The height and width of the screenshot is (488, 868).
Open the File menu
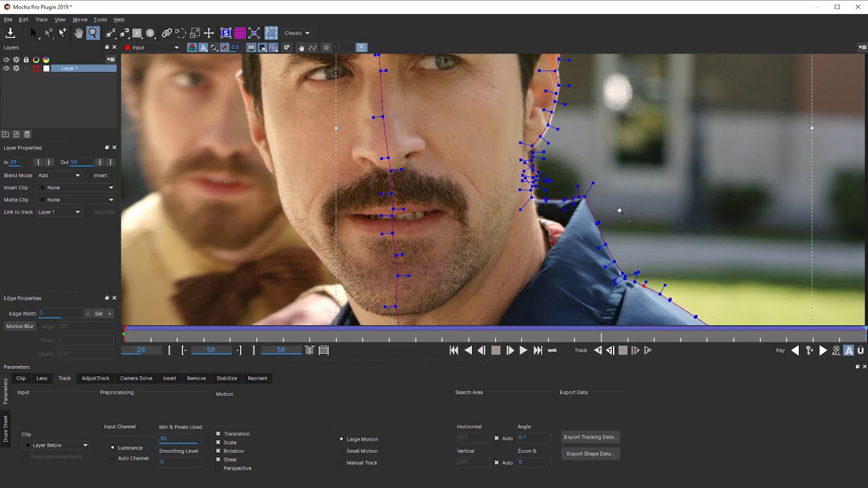click(x=8, y=20)
